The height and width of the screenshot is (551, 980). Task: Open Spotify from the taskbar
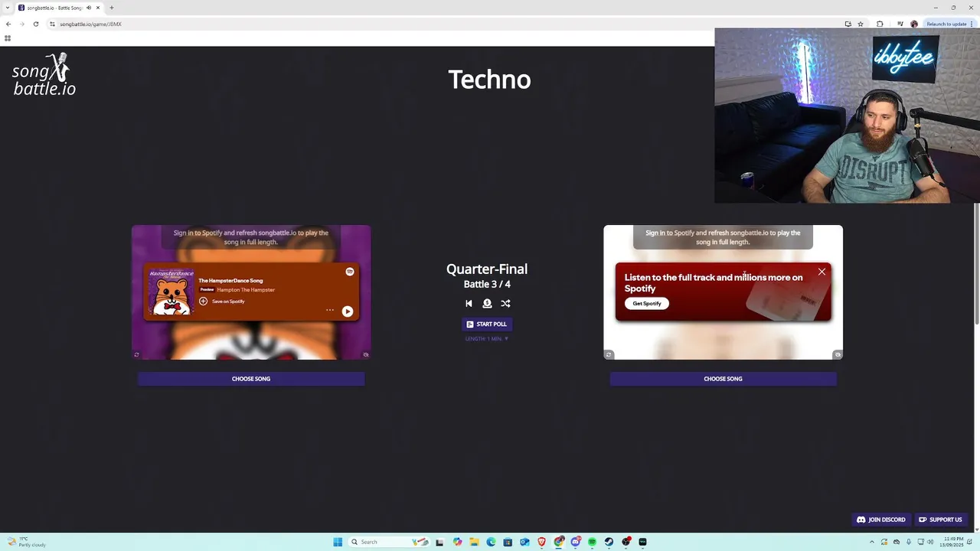click(x=592, y=542)
